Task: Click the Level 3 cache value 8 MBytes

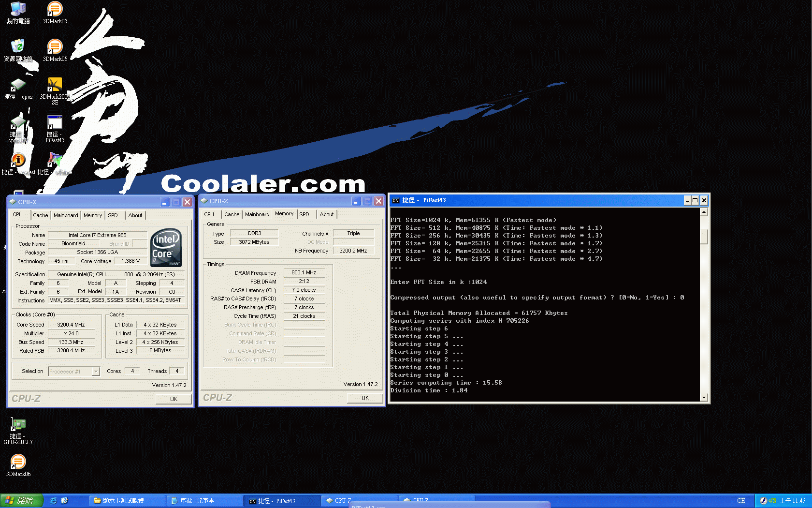Action: 160,351
